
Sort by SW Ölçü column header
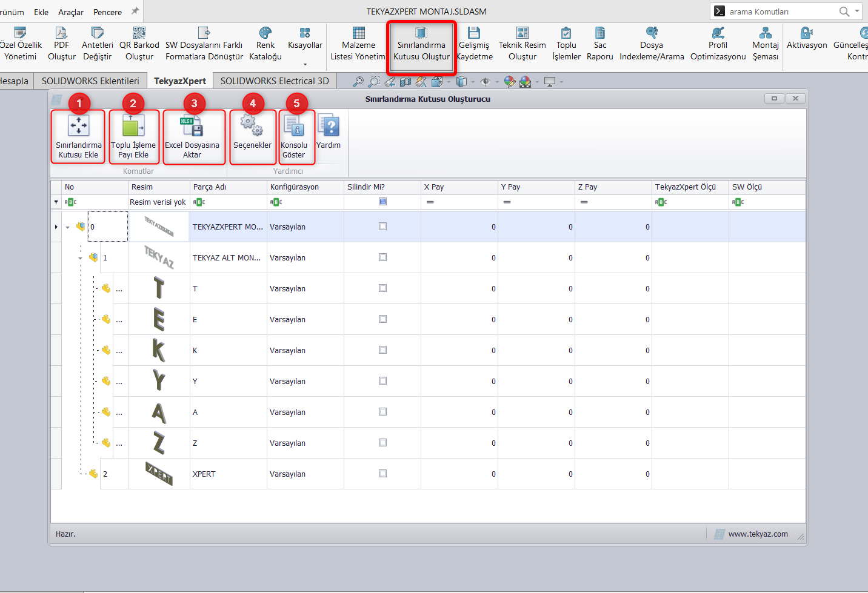pos(767,187)
